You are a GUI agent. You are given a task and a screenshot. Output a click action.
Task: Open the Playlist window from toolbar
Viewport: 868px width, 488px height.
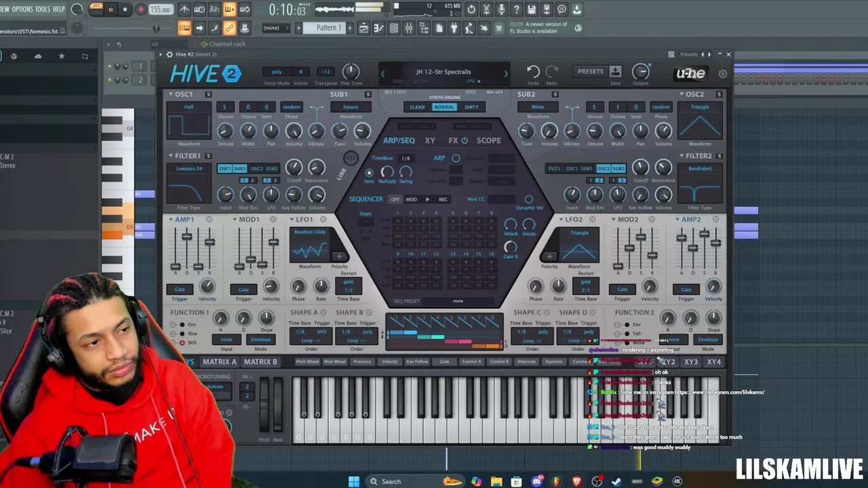pos(363,28)
